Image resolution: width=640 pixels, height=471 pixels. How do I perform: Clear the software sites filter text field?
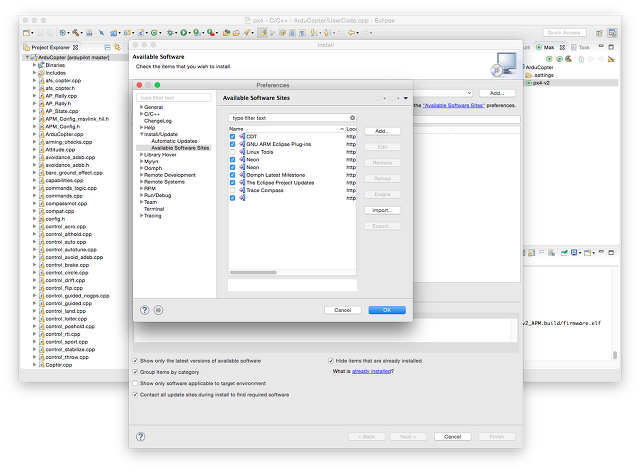click(x=352, y=118)
